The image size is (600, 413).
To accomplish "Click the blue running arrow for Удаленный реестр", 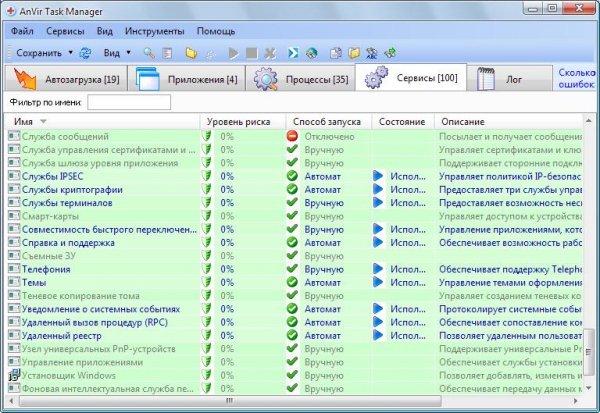I will 378,335.
